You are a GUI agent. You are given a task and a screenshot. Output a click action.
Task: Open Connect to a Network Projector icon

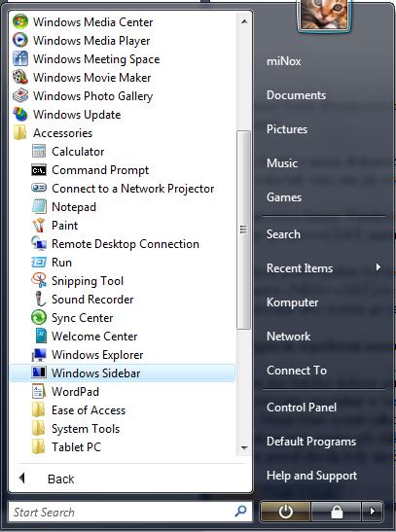pos(39,188)
